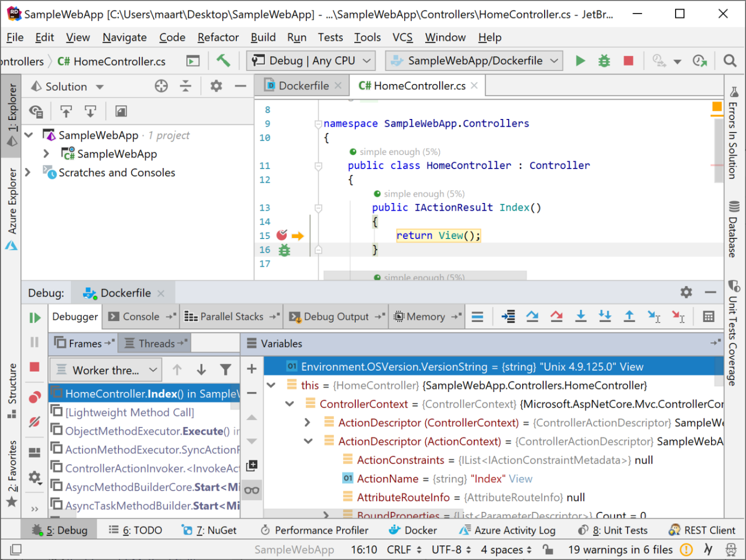The width and height of the screenshot is (746, 560).
Task: Open Evaluate Expression calculator icon
Action: [x=708, y=316]
